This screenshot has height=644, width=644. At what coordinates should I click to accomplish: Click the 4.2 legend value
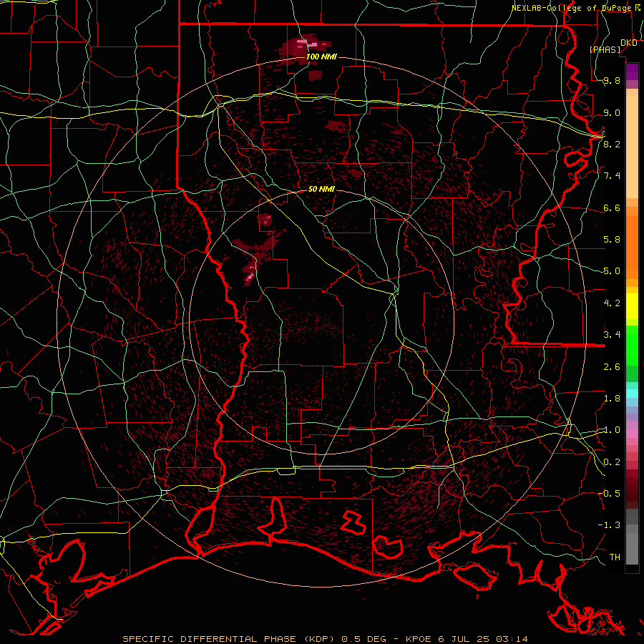click(x=612, y=303)
